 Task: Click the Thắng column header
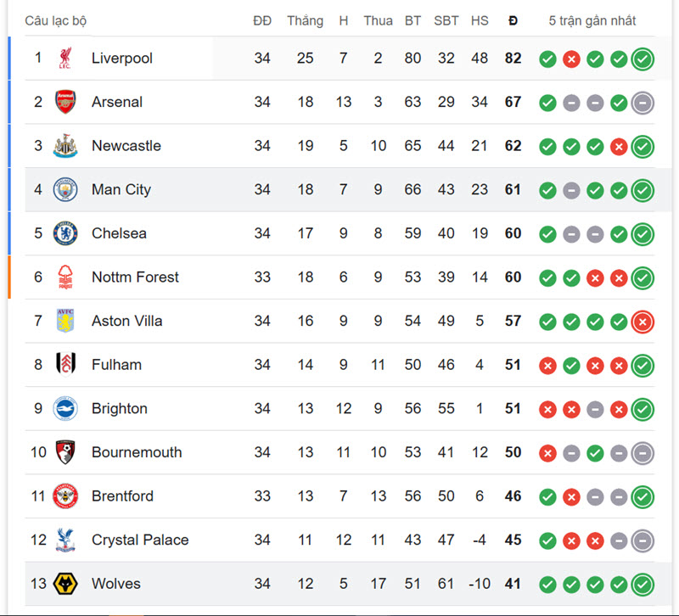click(305, 20)
